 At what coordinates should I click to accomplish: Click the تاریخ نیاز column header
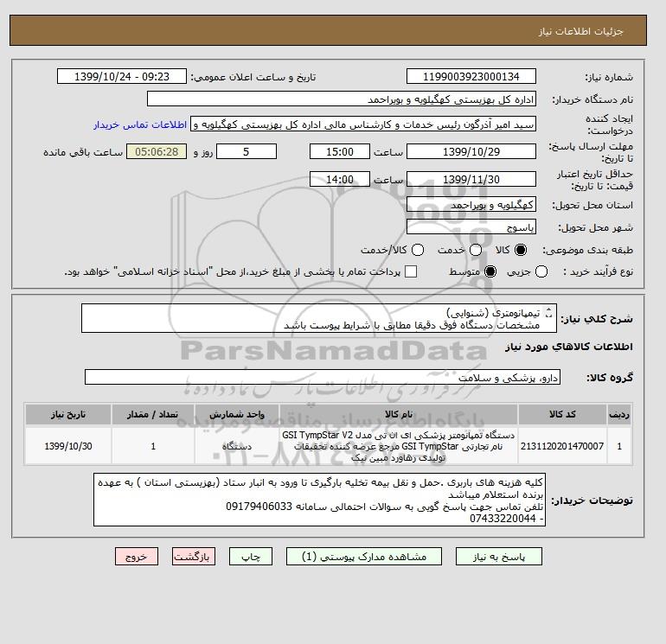click(68, 414)
